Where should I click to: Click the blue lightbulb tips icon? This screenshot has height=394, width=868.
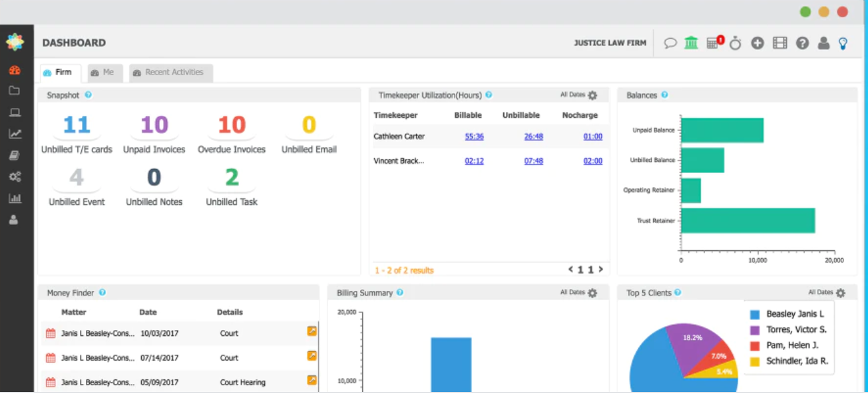(x=843, y=44)
